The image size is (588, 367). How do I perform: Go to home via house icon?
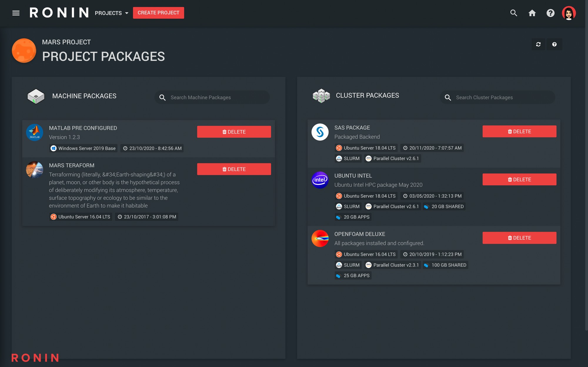[x=532, y=13]
